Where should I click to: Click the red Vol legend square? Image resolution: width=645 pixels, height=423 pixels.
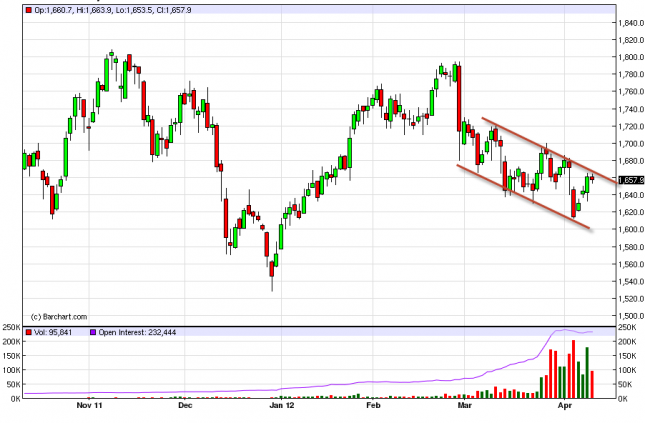click(28, 332)
